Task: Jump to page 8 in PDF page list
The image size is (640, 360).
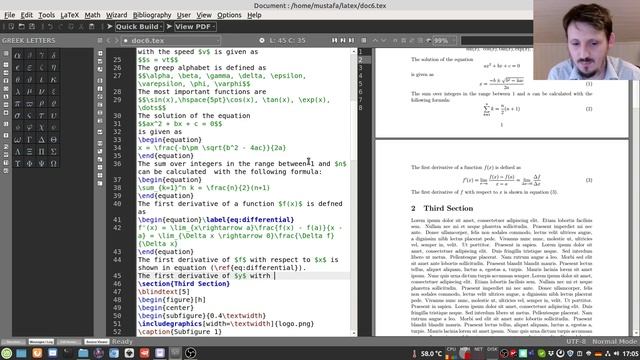Action: click(x=364, y=108)
